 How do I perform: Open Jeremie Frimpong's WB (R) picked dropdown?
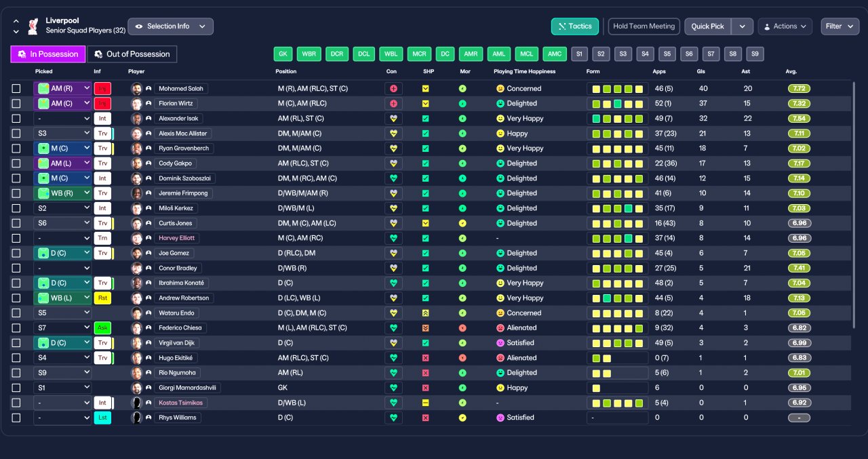pos(62,193)
